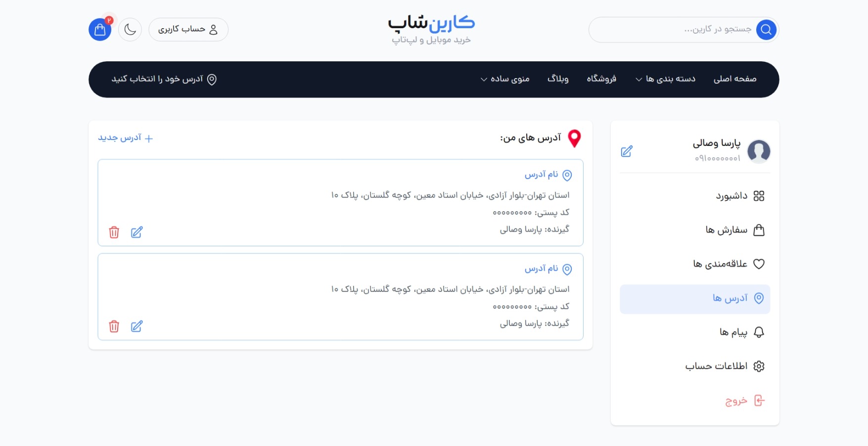Image resolution: width=868 pixels, height=446 pixels.
Task: Open اطلاعات حساب in the sidebar
Action: (x=695, y=366)
